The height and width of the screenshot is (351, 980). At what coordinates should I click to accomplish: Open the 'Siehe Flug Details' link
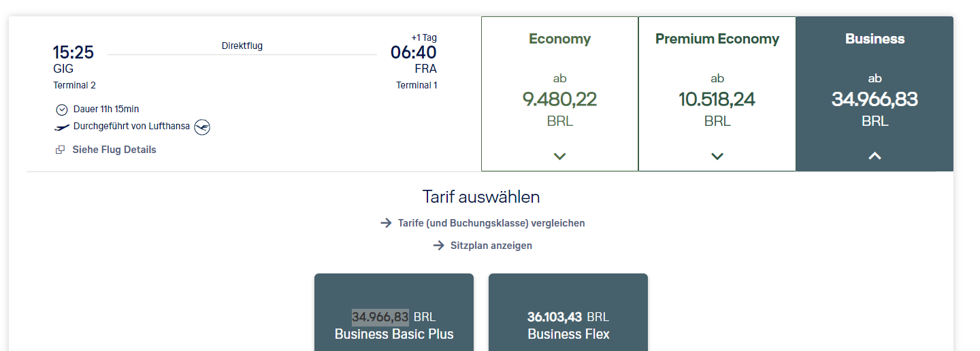(x=114, y=150)
